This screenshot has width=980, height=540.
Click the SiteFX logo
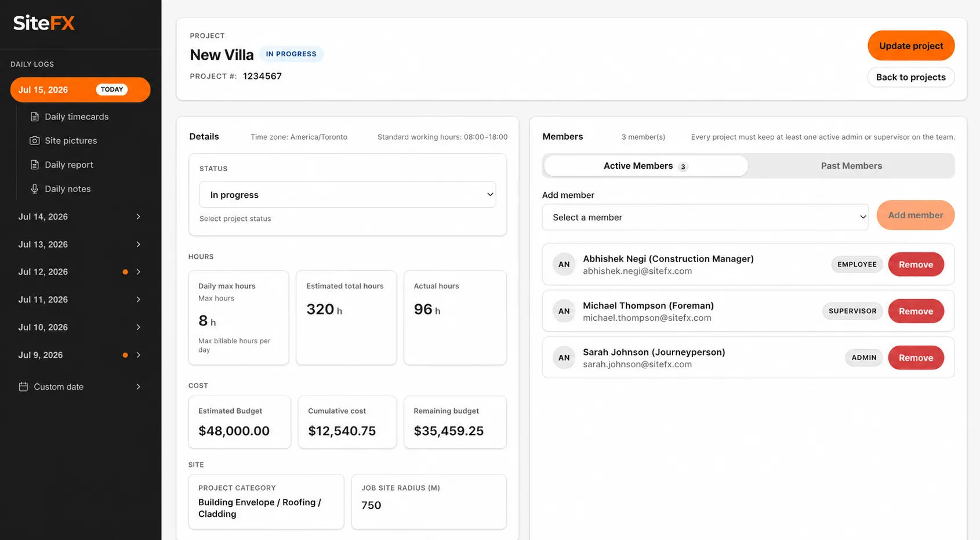click(44, 23)
